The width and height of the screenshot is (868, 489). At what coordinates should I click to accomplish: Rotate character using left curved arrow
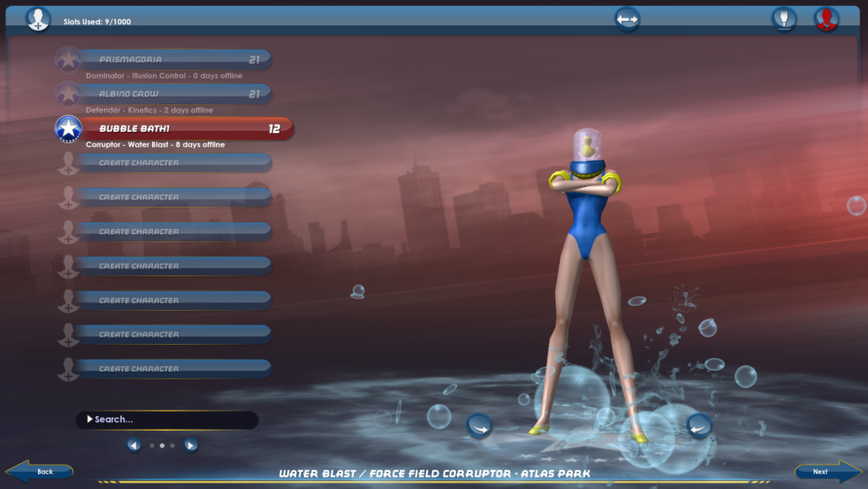[x=479, y=426]
